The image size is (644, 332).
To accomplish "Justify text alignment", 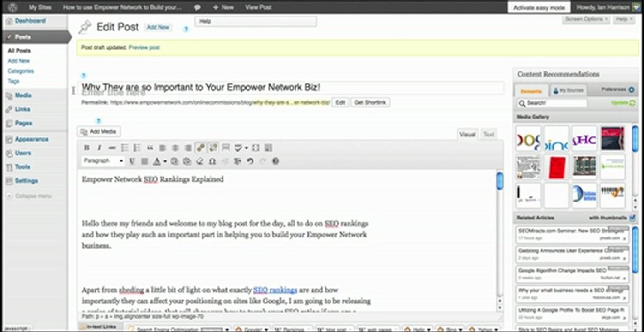I will [144, 161].
